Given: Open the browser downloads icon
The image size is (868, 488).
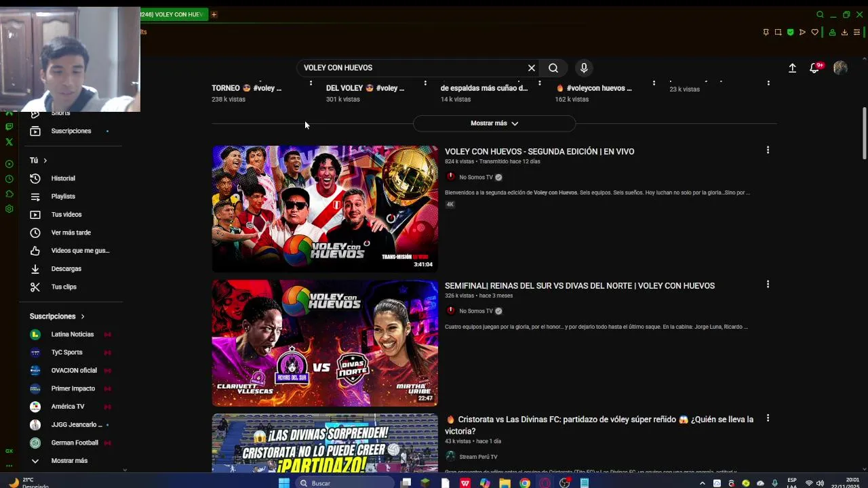Looking at the screenshot, I should (x=844, y=32).
